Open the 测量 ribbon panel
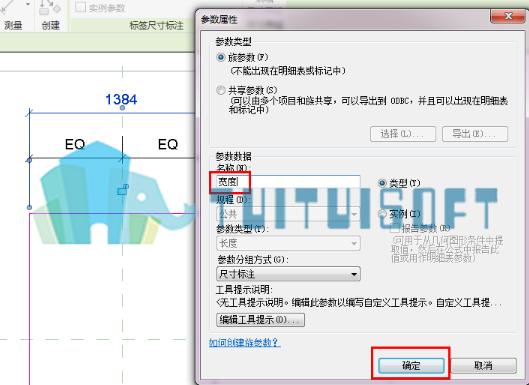This screenshot has height=385, width=529. click(x=13, y=25)
